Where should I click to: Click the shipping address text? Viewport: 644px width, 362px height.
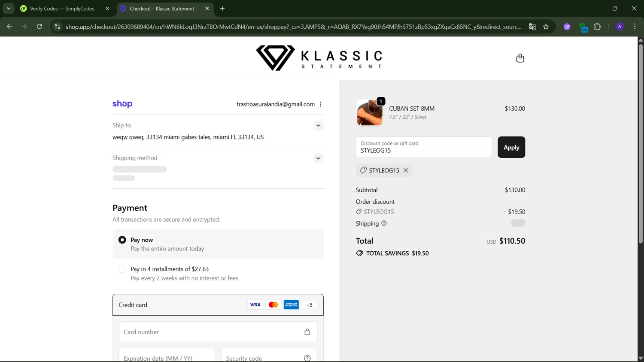pos(188,137)
